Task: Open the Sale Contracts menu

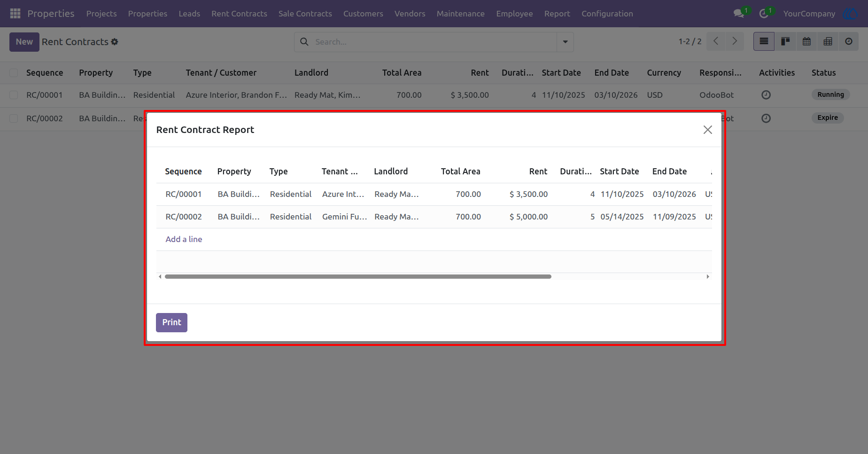Action: 305,14
